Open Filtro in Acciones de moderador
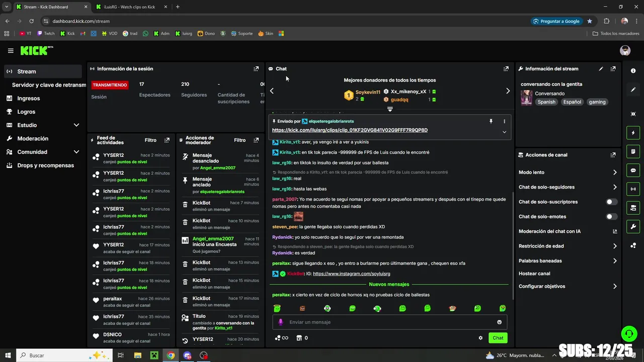 (x=239, y=140)
